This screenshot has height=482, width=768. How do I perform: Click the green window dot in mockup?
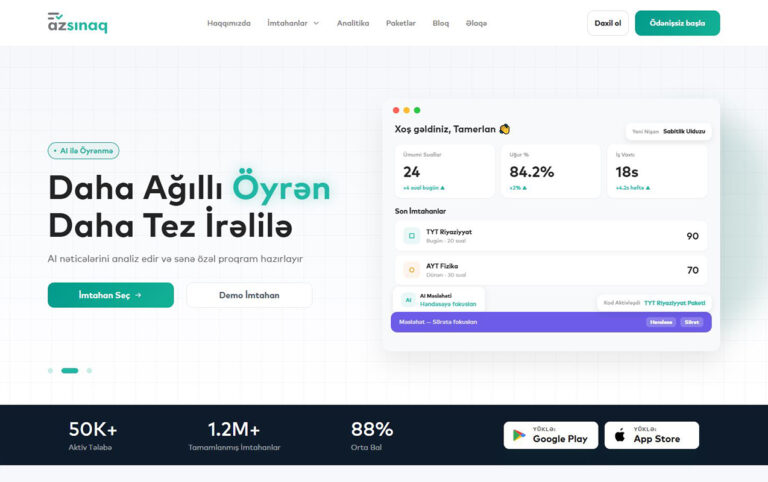point(417,110)
